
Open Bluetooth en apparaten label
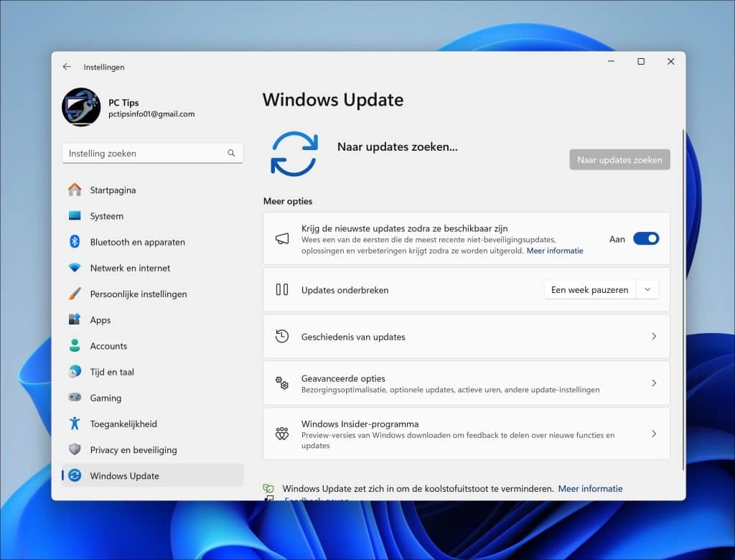pos(137,242)
